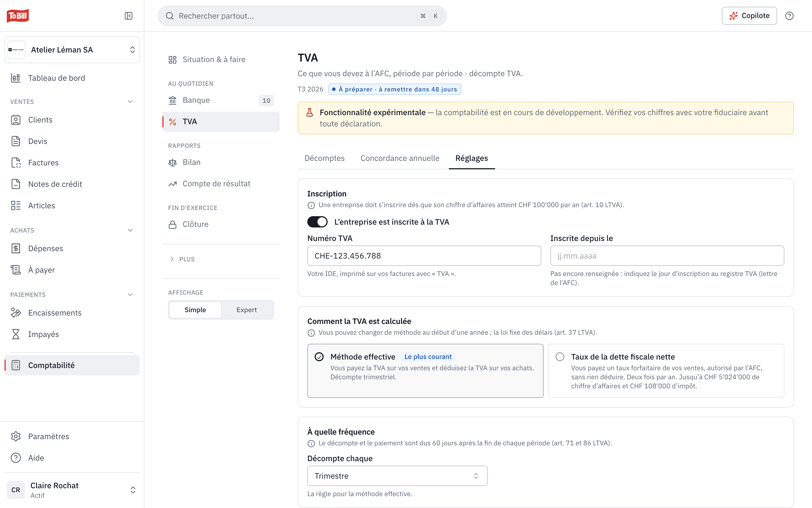Click the ToBill logo
The height and width of the screenshot is (508, 812).
pyautogui.click(x=18, y=16)
